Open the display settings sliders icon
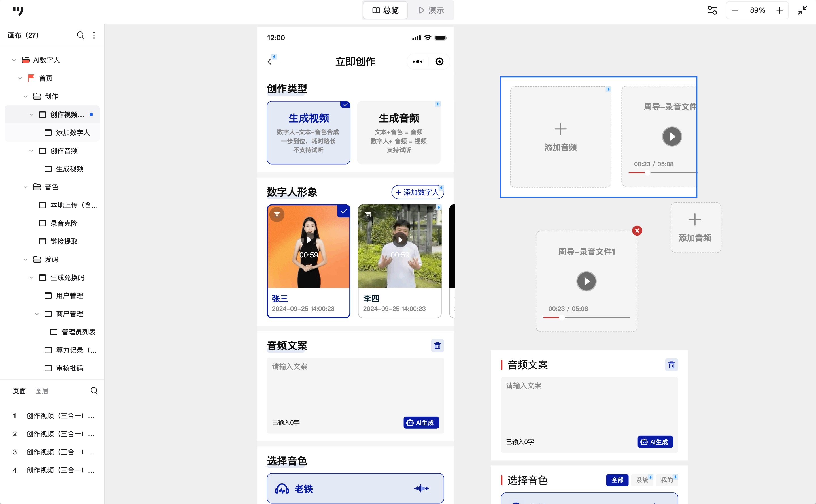This screenshot has height=504, width=816. [712, 10]
